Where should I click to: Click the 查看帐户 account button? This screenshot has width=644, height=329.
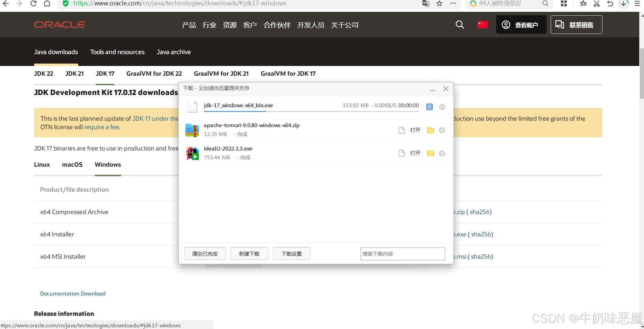[521, 25]
